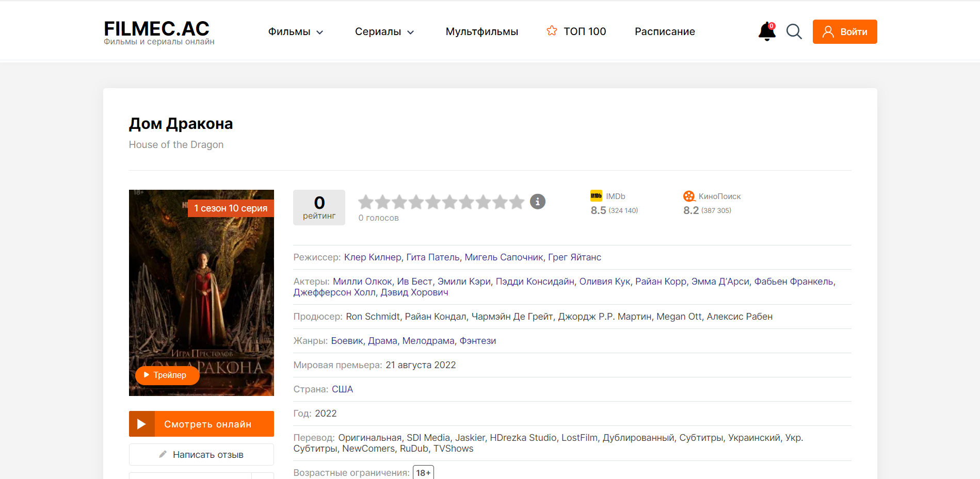Open the notifications bell icon
The image size is (980, 479).
(767, 32)
